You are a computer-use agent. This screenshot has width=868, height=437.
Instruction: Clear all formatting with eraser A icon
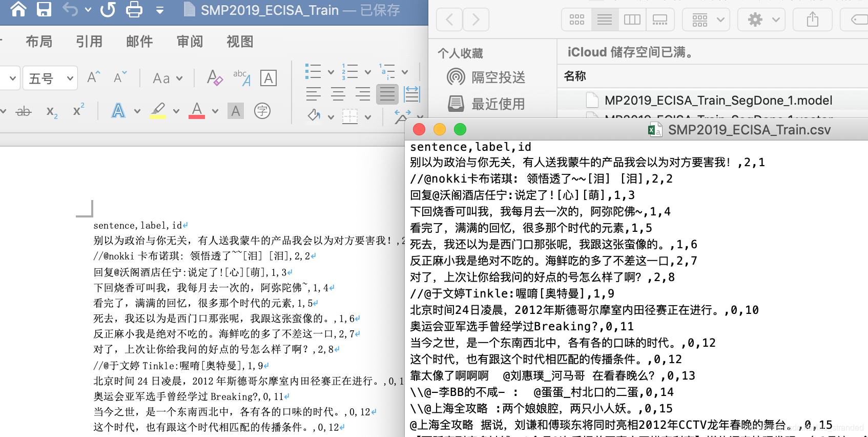(215, 77)
